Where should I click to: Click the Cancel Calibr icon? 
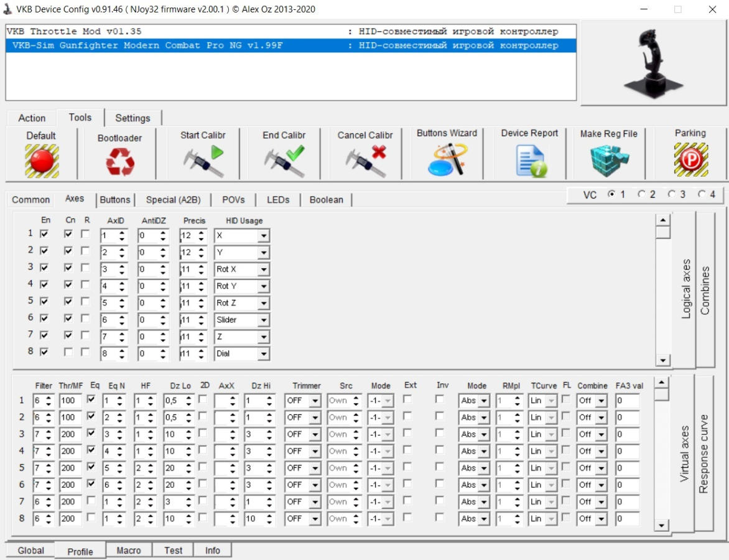click(x=365, y=161)
